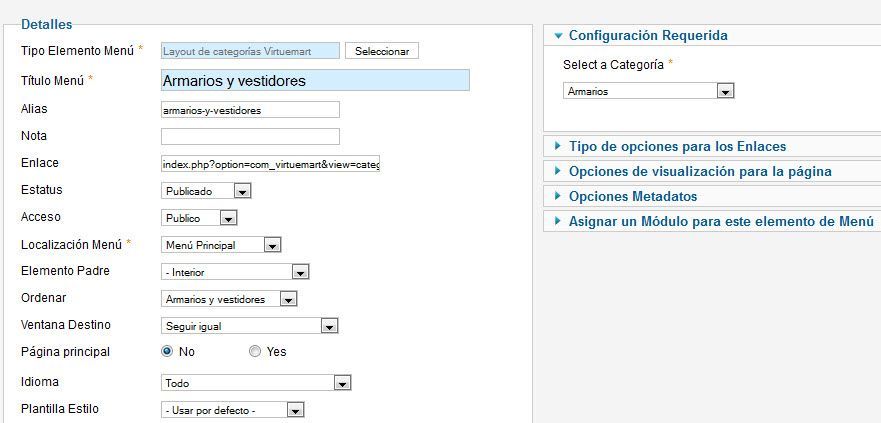This screenshot has height=423, width=881.
Task: Select No for Página principal
Action: click(x=166, y=352)
